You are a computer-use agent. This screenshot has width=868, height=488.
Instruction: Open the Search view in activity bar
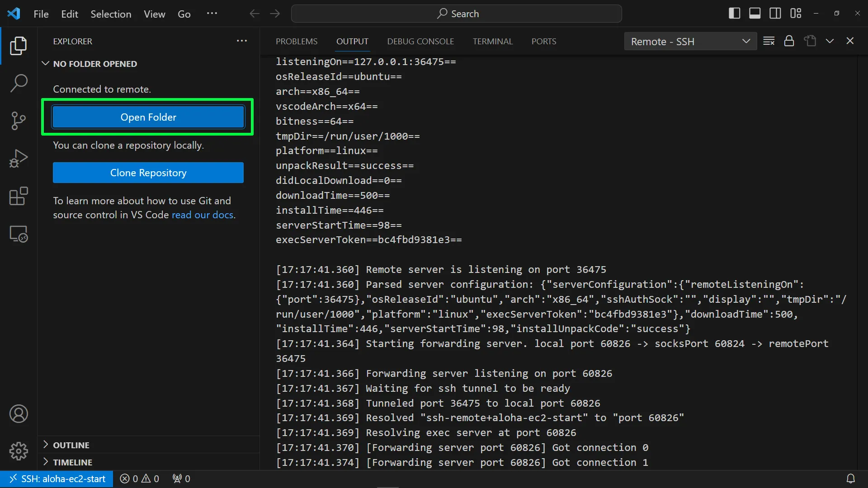(19, 83)
